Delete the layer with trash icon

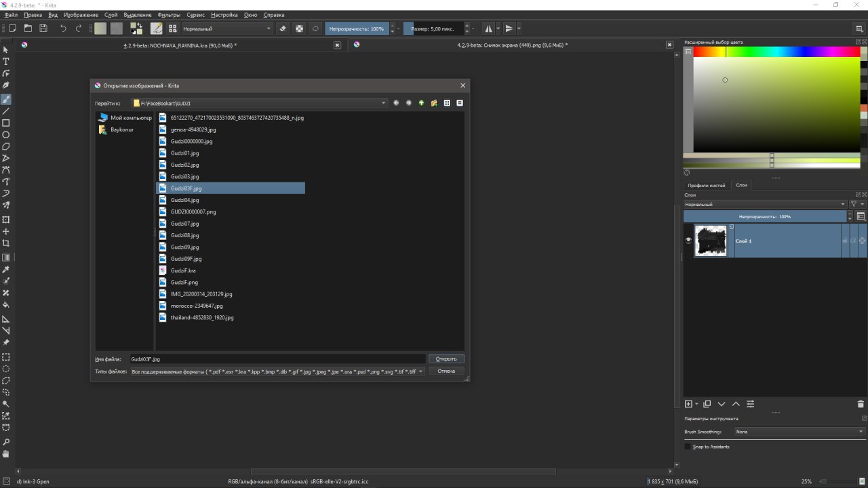(861, 404)
